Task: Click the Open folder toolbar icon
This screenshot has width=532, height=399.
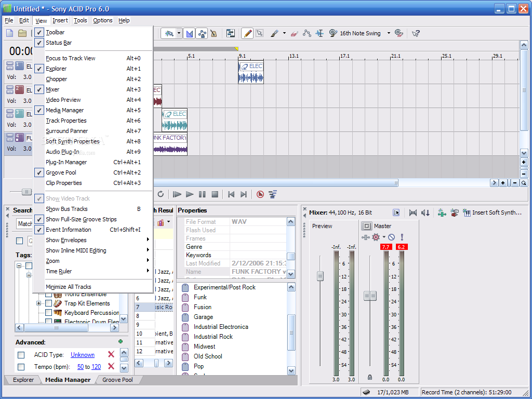Action: tap(22, 33)
